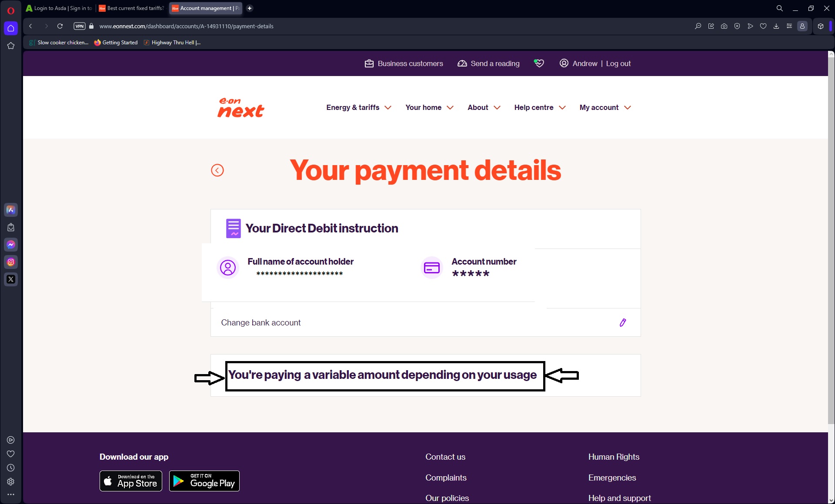
Task: Click the pencil edit icon for bank account
Action: [623, 322]
